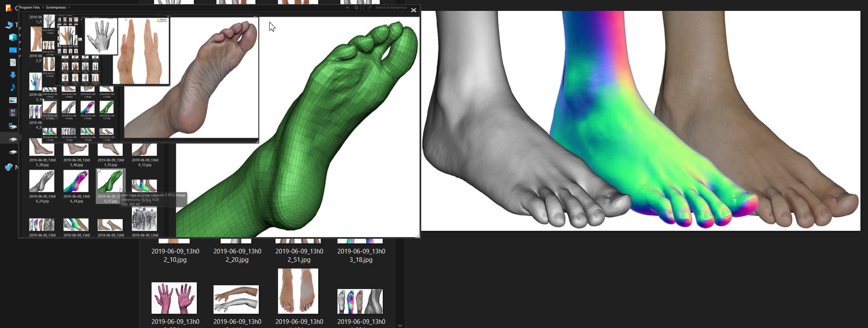Click file name 2019-06-09_13h06_24.jpg
Screen dimensions: 868x328
pyautogui.click(x=42, y=199)
